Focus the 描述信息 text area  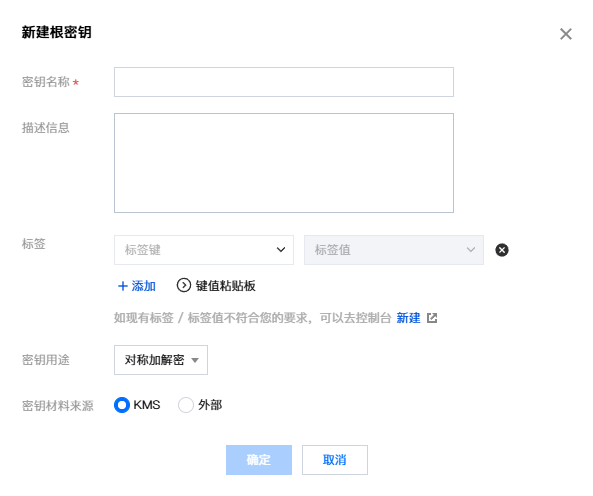click(x=284, y=163)
